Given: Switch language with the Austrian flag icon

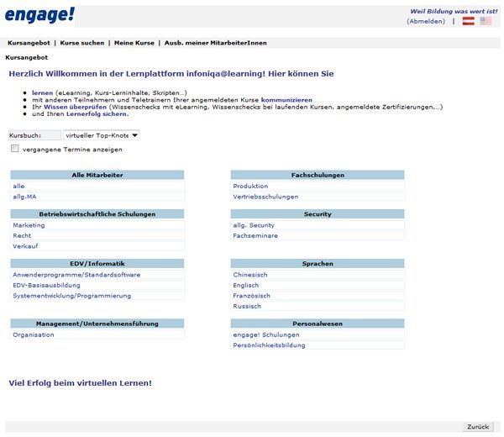Looking at the screenshot, I should coord(468,21).
